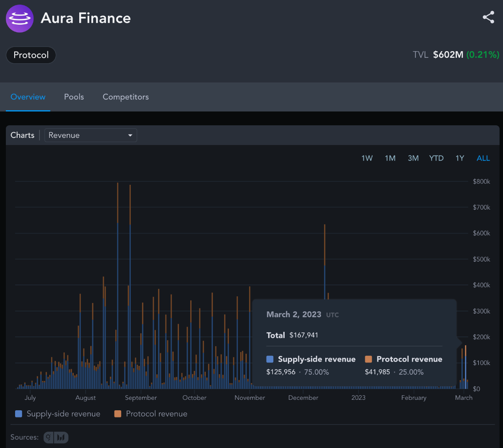
Task: Toggle Supply-side revenue legend item
Action: pyautogui.click(x=58, y=414)
